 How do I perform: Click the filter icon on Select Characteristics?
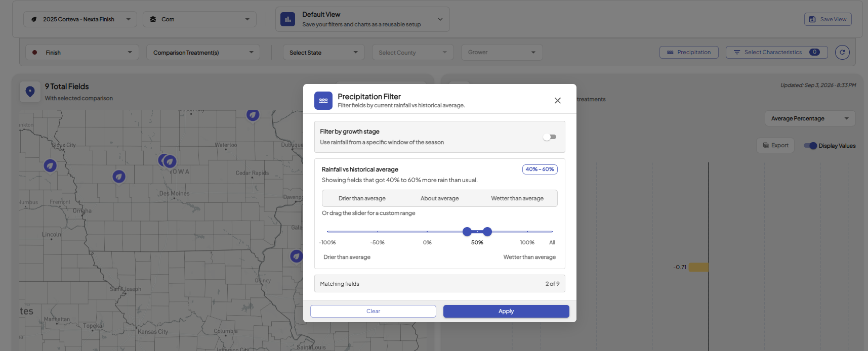tap(737, 52)
